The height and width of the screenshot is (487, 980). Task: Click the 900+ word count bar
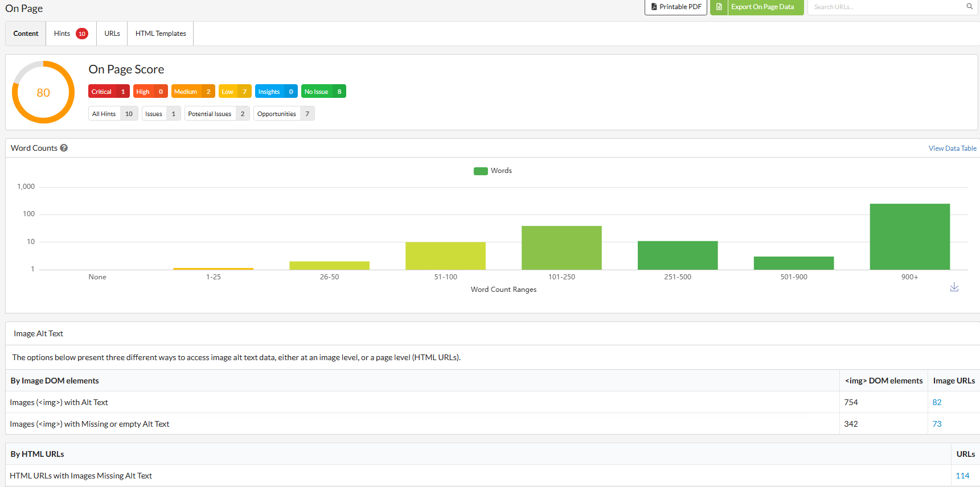909,237
